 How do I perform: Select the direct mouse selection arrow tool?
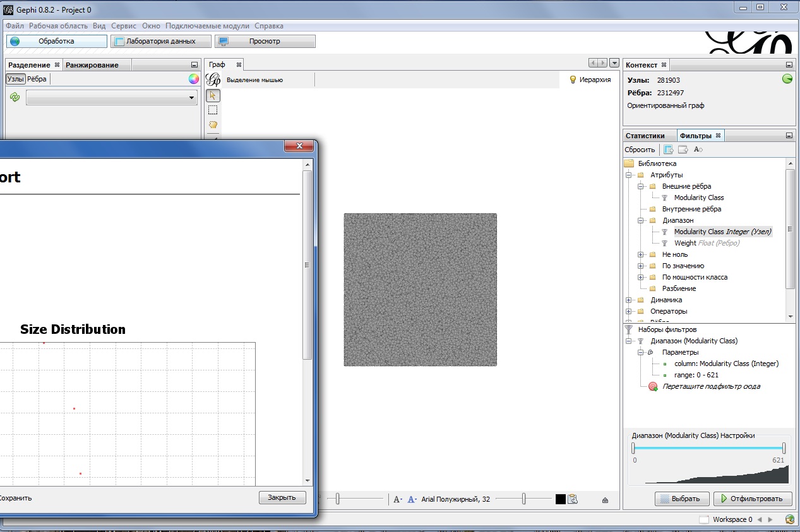(213, 96)
